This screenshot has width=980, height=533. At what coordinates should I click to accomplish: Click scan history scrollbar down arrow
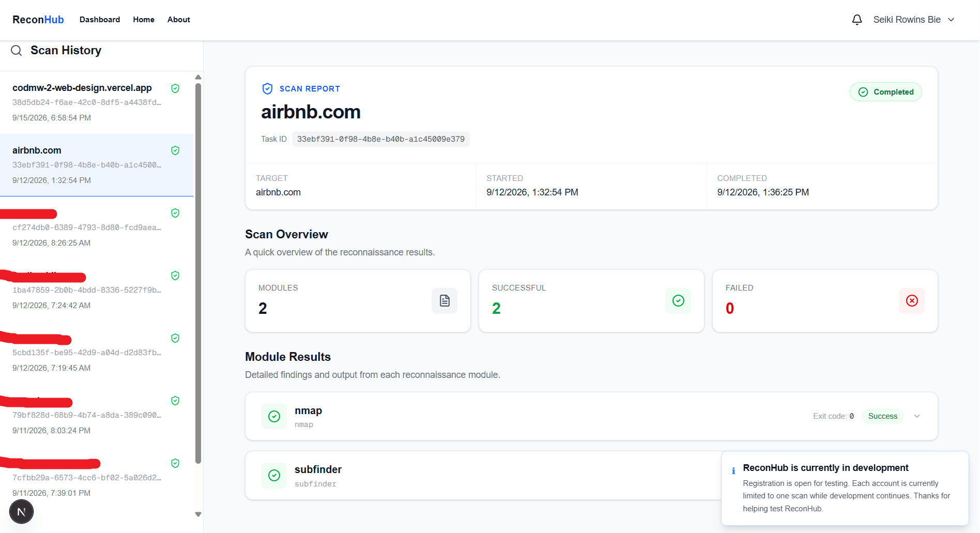click(x=198, y=514)
